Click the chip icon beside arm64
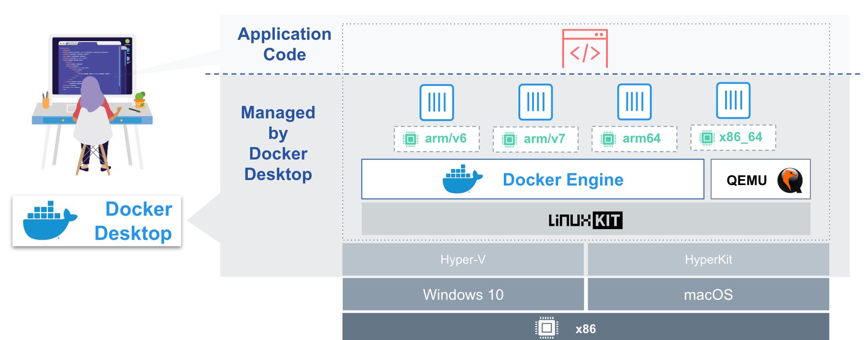The width and height of the screenshot is (868, 340). click(x=608, y=139)
